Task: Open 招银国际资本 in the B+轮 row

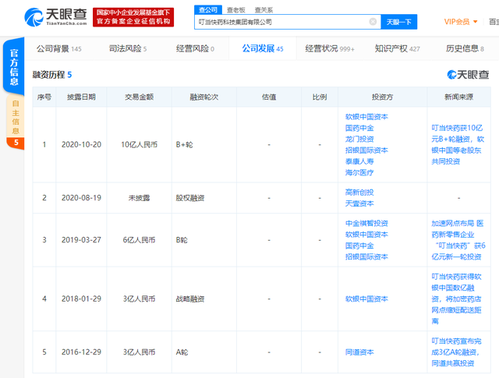Action: point(367,150)
